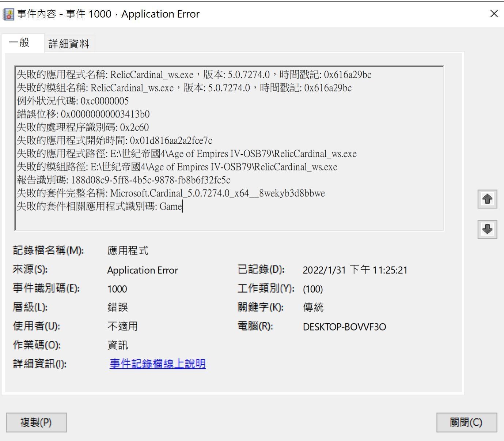Place cursor on 報告識別碼 GUID line

pos(124,180)
